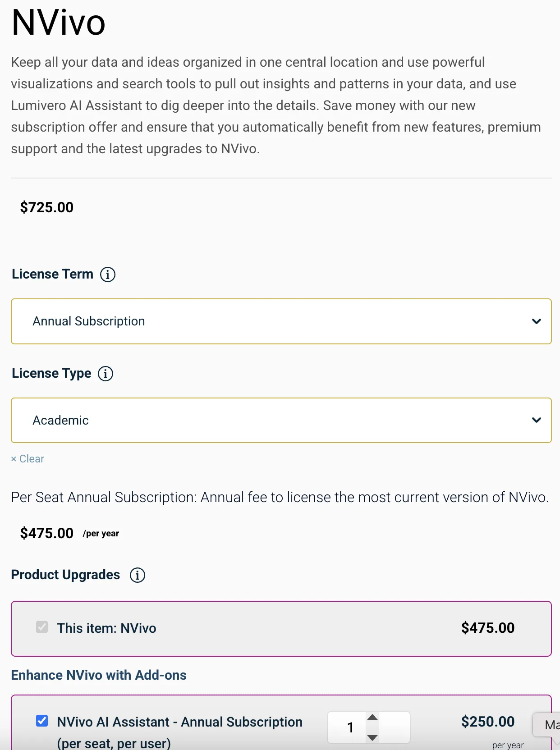560x750 pixels.
Task: Open the License Term select box
Action: [281, 321]
